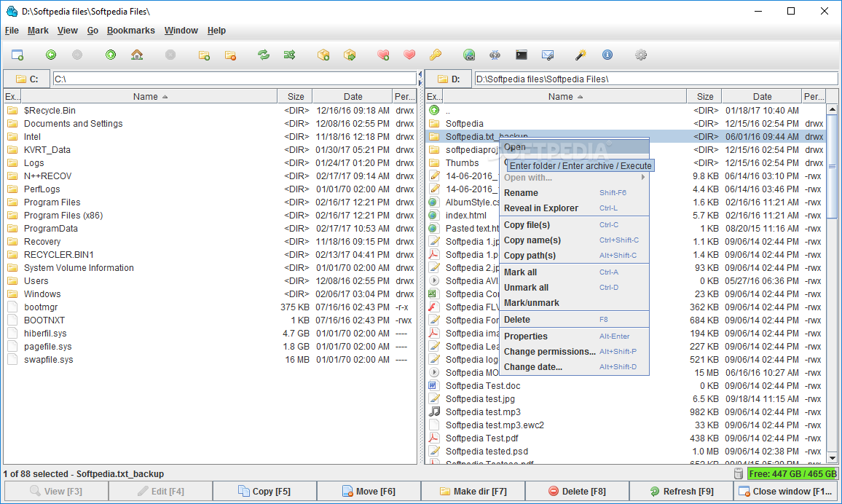Click the mark group folder-plus icon
The image size is (842, 504).
[x=204, y=55]
